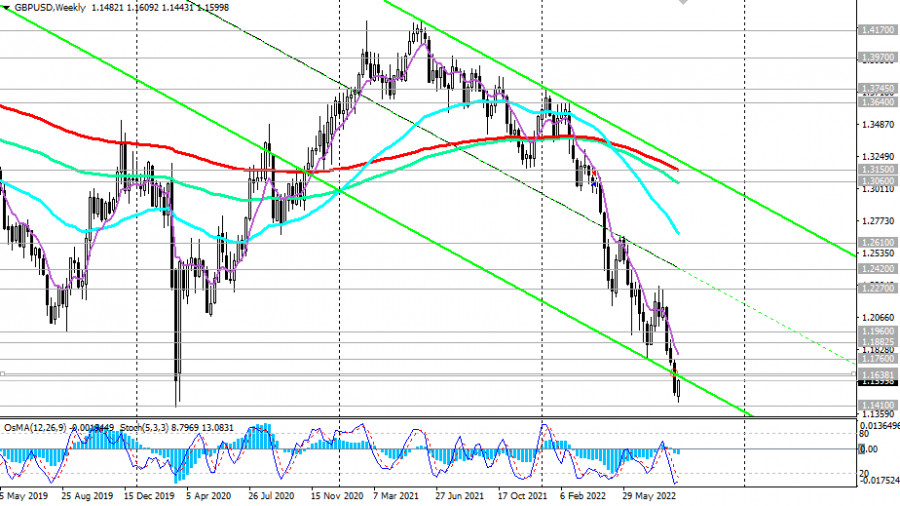Click the 1.37450 level label on price axis

877,89
